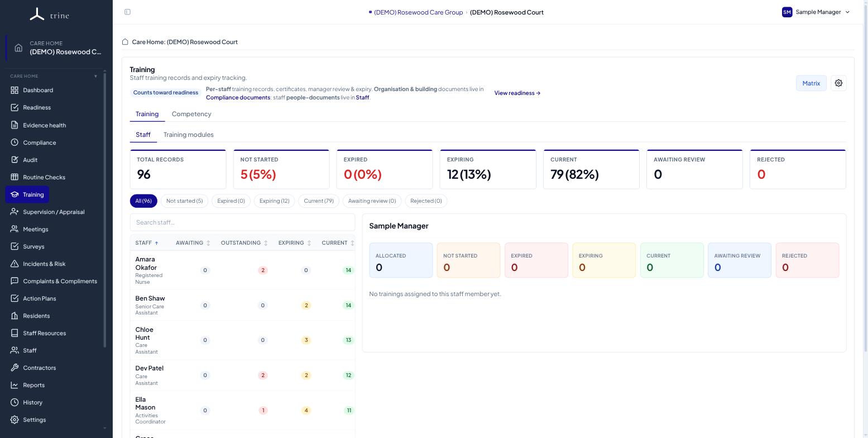Select the top-level Training tab
Image resolution: width=868 pixels, height=438 pixels.
click(147, 114)
